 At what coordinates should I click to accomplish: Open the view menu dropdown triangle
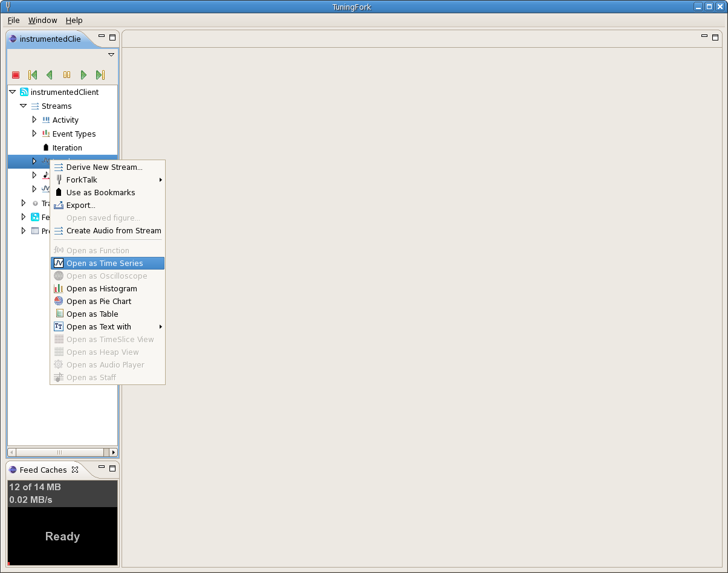pos(111,55)
